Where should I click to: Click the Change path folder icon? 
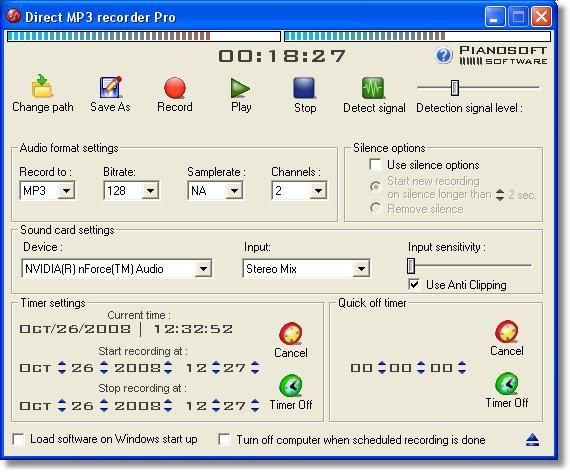(x=42, y=86)
